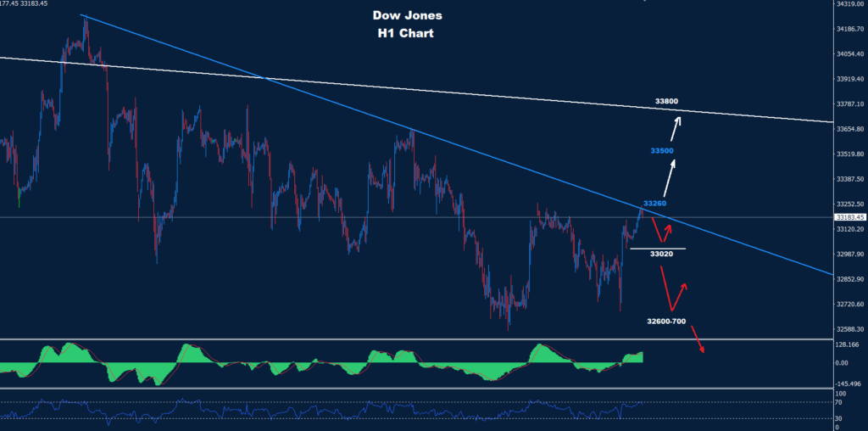Click 34054.40 on the price axis

pos(850,53)
